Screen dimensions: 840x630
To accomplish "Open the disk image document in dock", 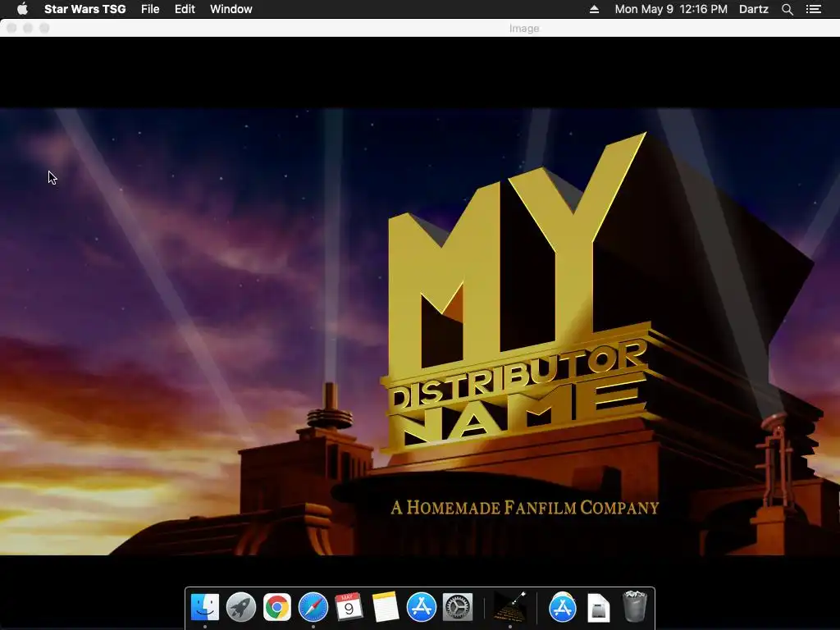I will [x=598, y=608].
